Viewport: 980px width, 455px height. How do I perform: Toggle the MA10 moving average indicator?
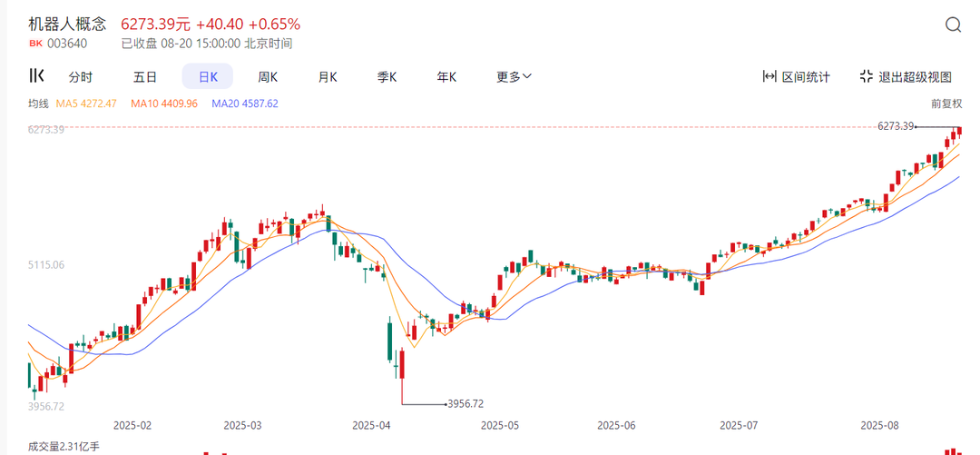pyautogui.click(x=163, y=104)
